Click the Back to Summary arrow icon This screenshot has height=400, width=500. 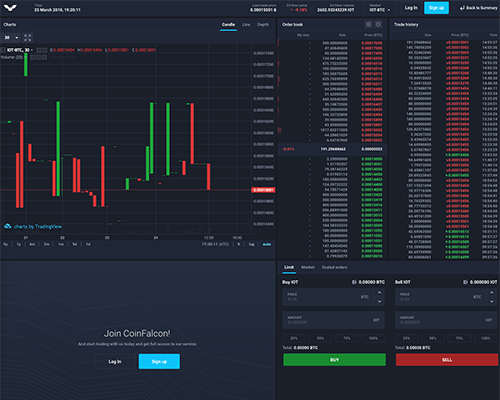click(462, 8)
